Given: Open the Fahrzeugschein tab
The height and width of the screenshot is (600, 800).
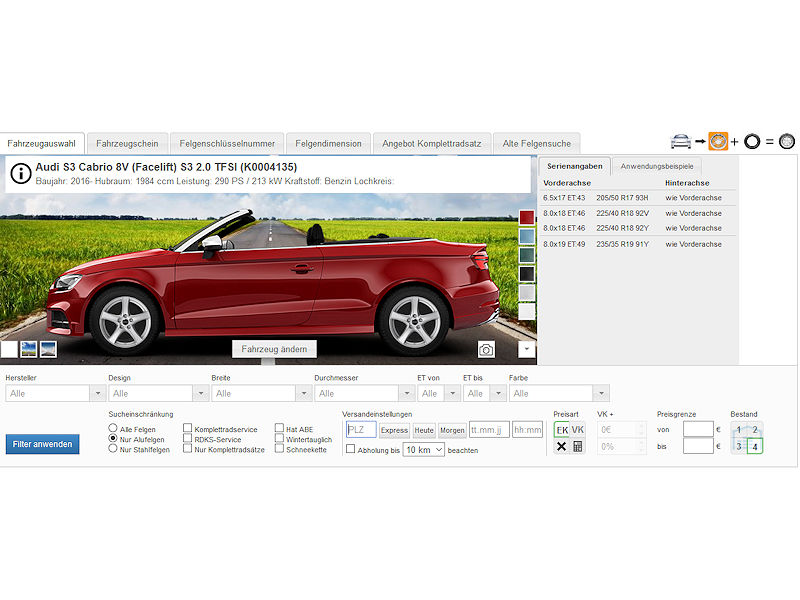Looking at the screenshot, I should point(127,144).
